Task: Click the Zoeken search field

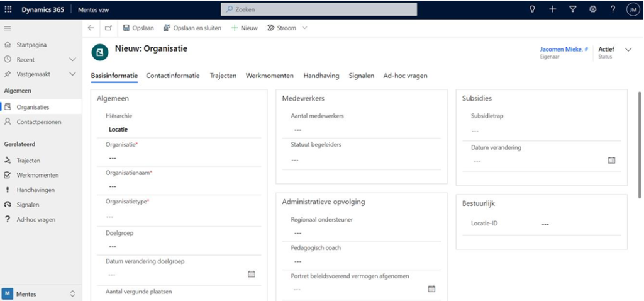Action: pyautogui.click(x=319, y=9)
